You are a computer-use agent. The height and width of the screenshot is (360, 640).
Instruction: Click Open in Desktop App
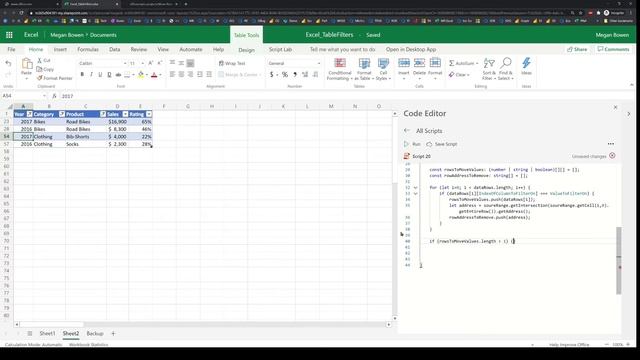[x=411, y=49]
